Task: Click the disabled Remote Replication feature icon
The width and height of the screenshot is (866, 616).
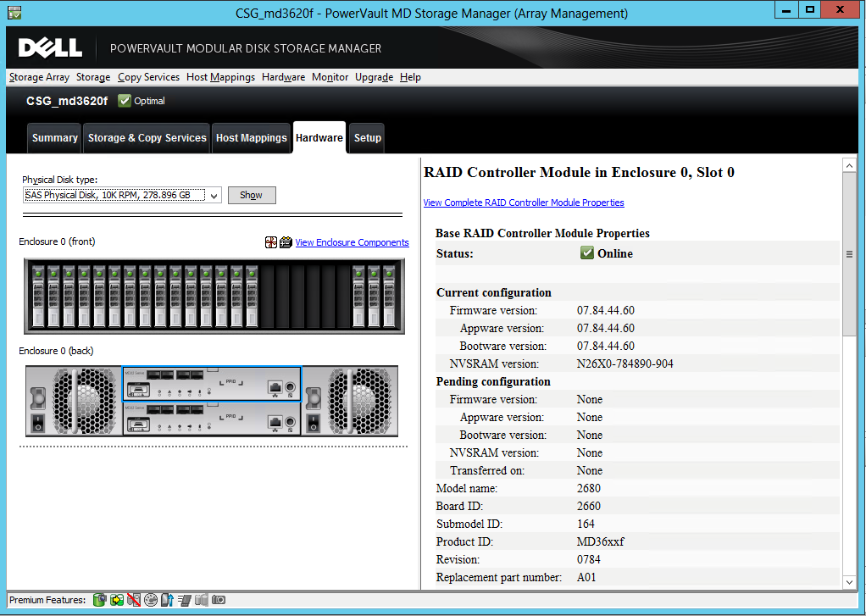Action: (x=133, y=600)
